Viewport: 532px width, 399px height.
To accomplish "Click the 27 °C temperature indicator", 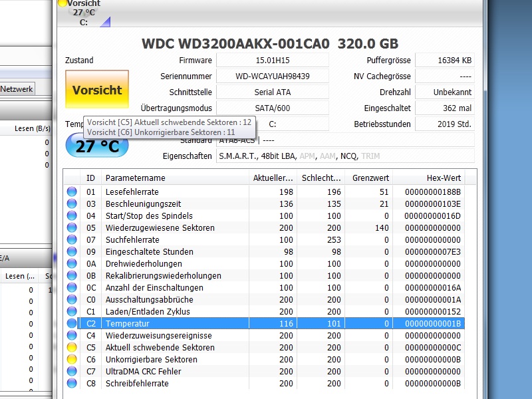I will click(97, 146).
